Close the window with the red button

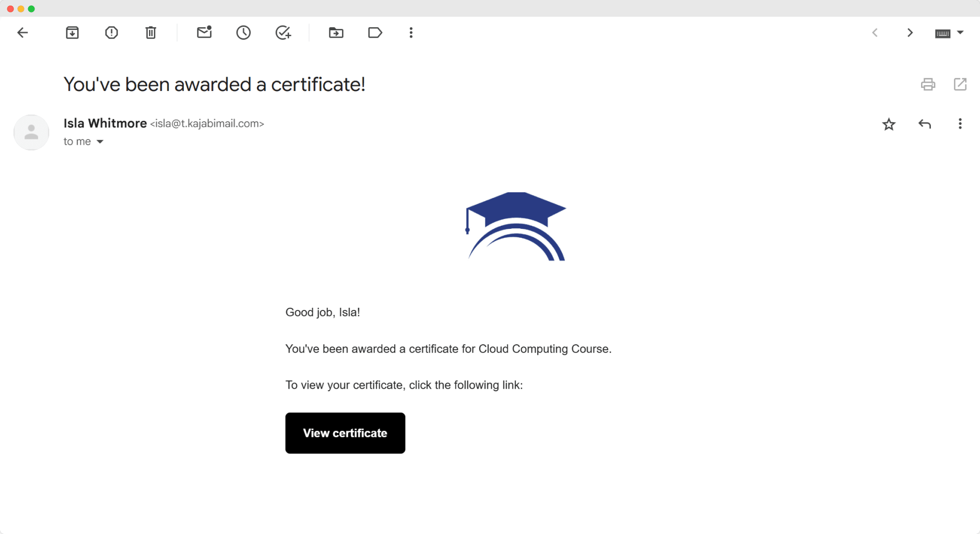10,9
